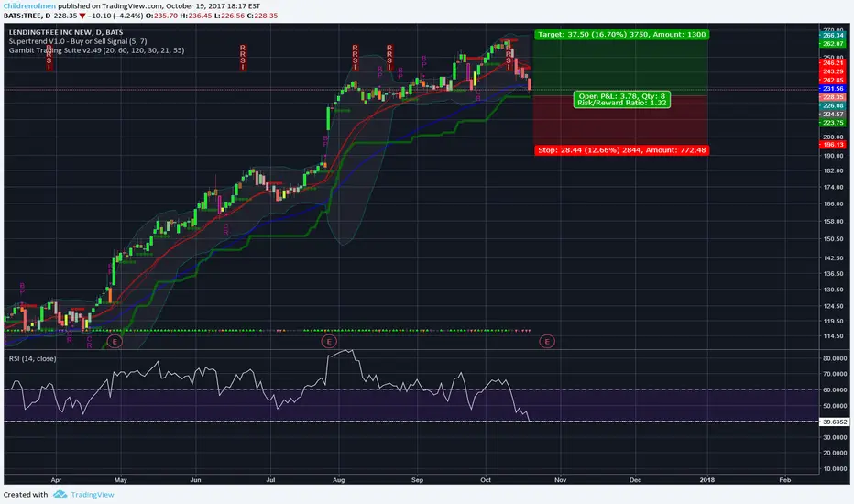Click the 80.0000 RSI scale value

click(x=835, y=358)
